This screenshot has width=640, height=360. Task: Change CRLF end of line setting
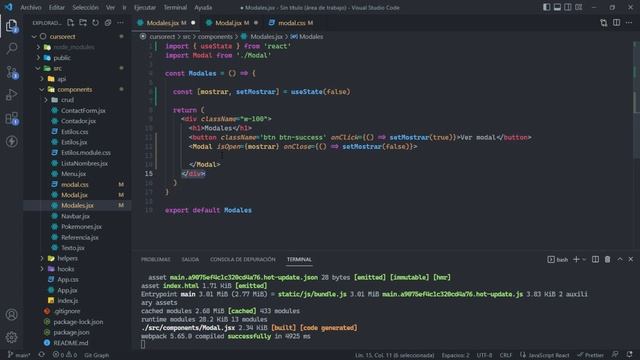tap(506, 355)
